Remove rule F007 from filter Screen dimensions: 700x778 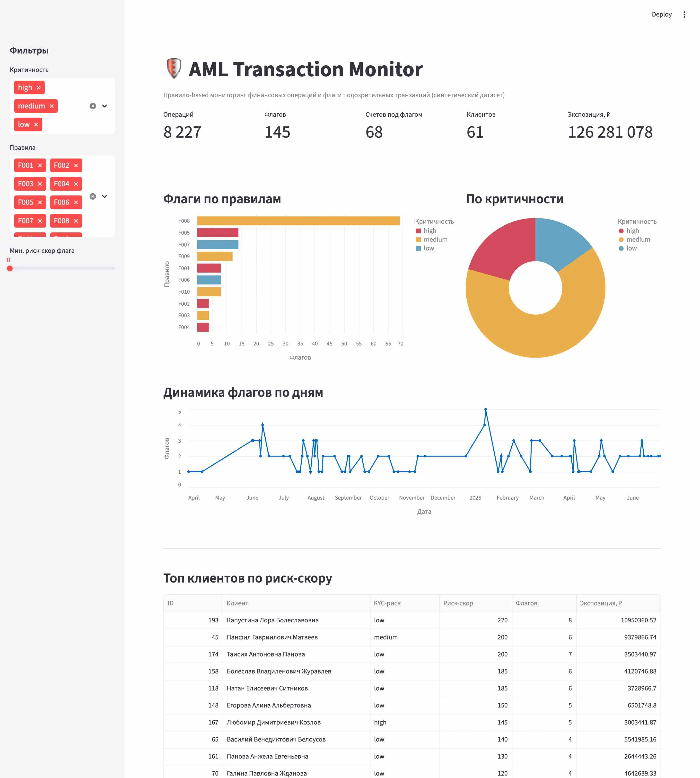pyautogui.click(x=40, y=221)
